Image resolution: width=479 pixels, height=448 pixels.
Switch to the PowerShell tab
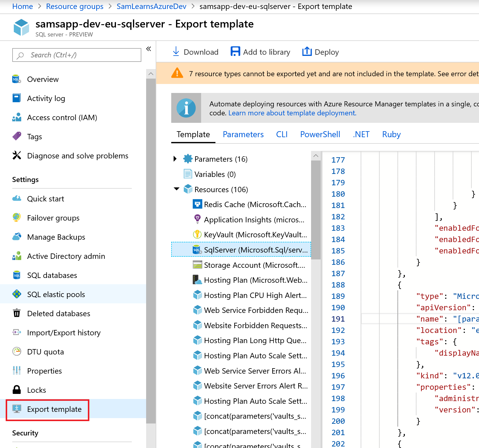(x=320, y=134)
